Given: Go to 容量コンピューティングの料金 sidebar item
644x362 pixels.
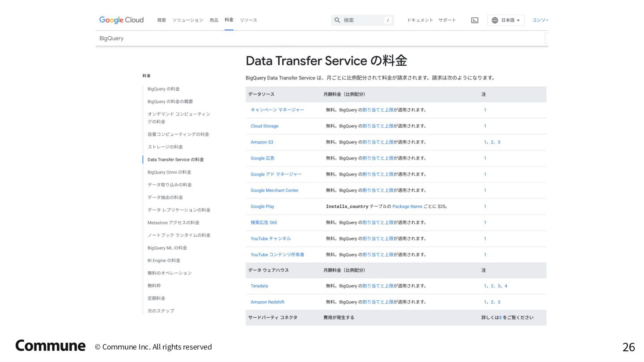Looking at the screenshot, I should (x=178, y=134).
